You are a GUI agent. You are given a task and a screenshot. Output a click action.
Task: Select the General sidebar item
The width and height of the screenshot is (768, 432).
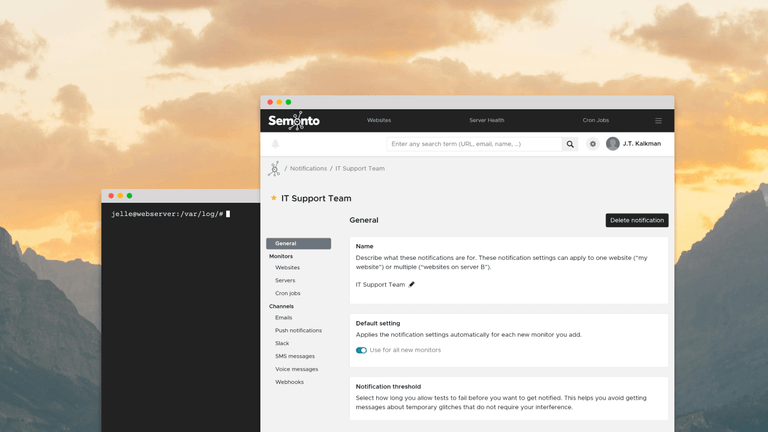point(298,243)
